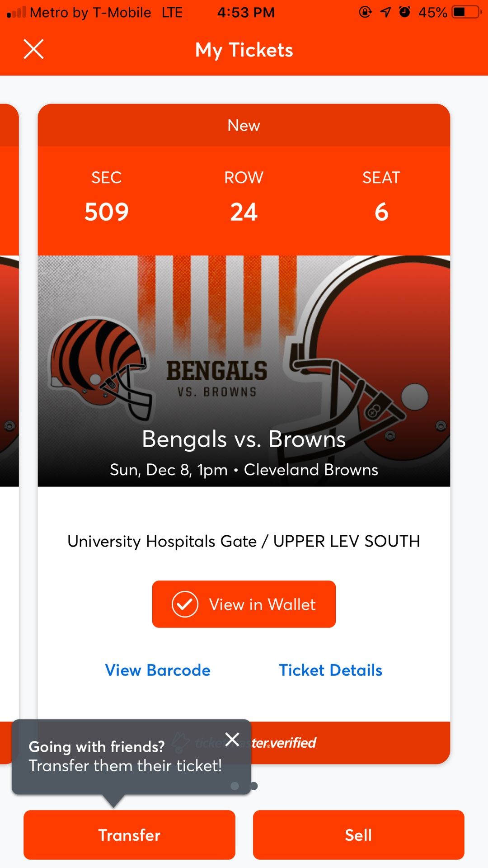Show Ticket Details
The height and width of the screenshot is (868, 488).
click(330, 670)
